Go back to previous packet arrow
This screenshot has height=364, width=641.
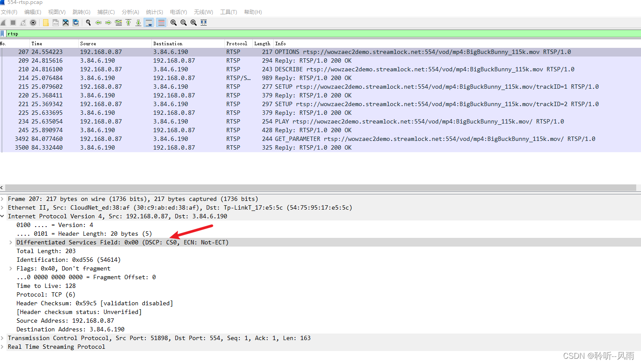(x=98, y=23)
